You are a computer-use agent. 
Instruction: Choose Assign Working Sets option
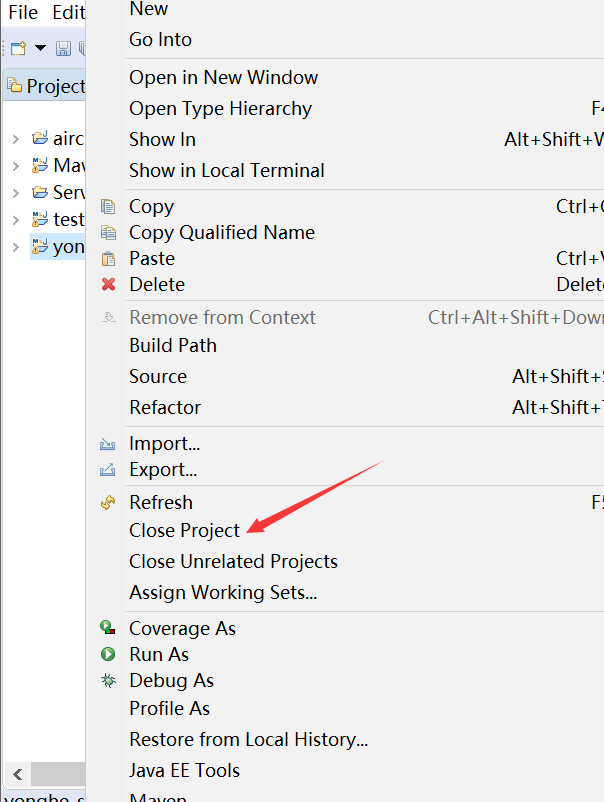point(222,593)
